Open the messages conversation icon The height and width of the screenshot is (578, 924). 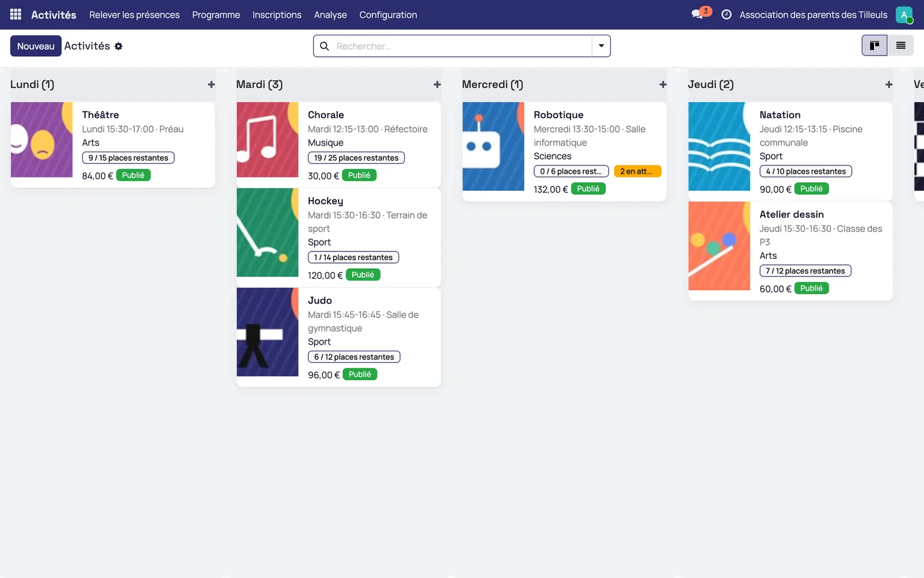click(698, 14)
